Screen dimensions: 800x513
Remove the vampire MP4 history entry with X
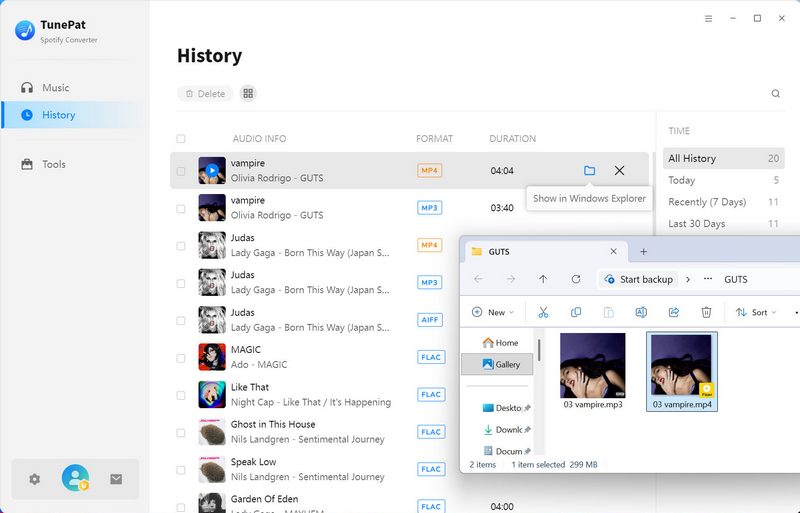pos(620,171)
